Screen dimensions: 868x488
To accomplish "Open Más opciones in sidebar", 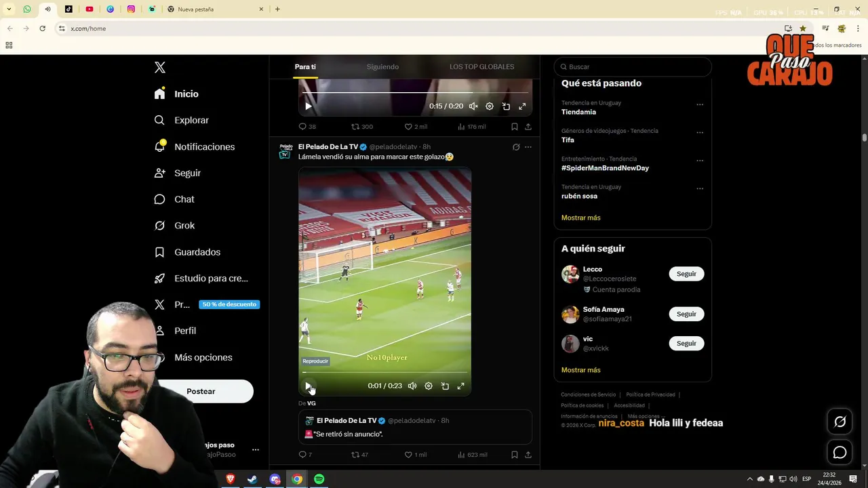I will 202,357.
